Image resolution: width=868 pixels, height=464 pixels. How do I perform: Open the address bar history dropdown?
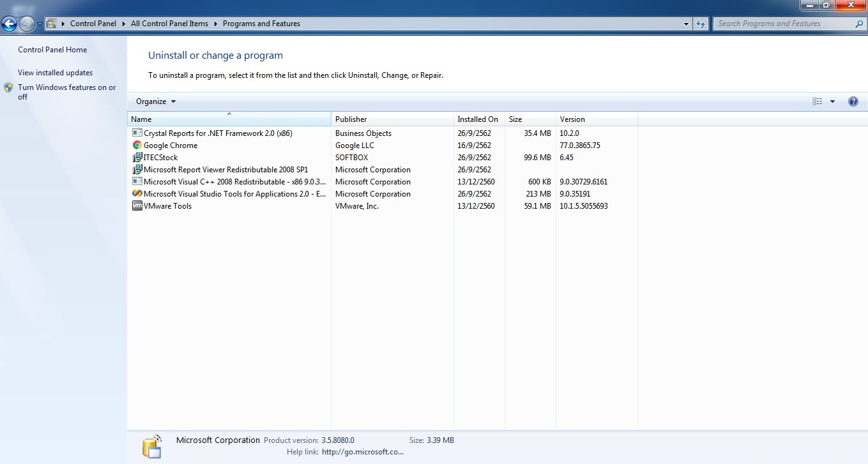(x=687, y=24)
